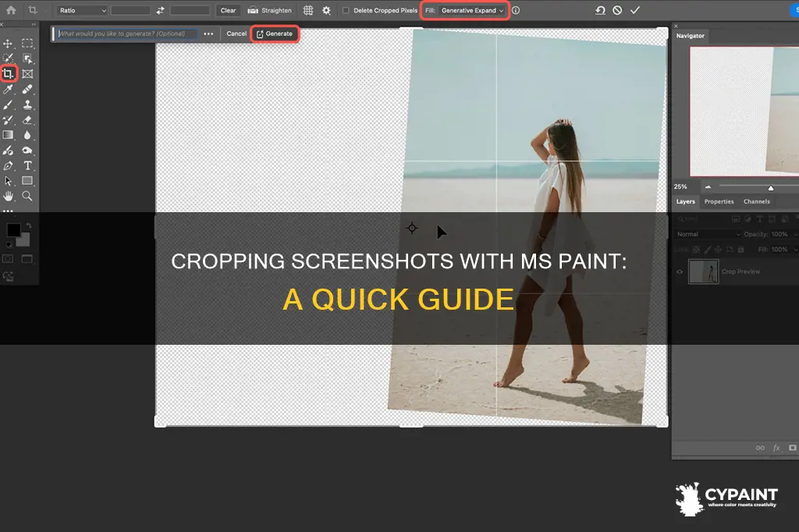Viewport: 799px width, 532px height.
Task: Select the Eyedropper tool
Action: 8,90
